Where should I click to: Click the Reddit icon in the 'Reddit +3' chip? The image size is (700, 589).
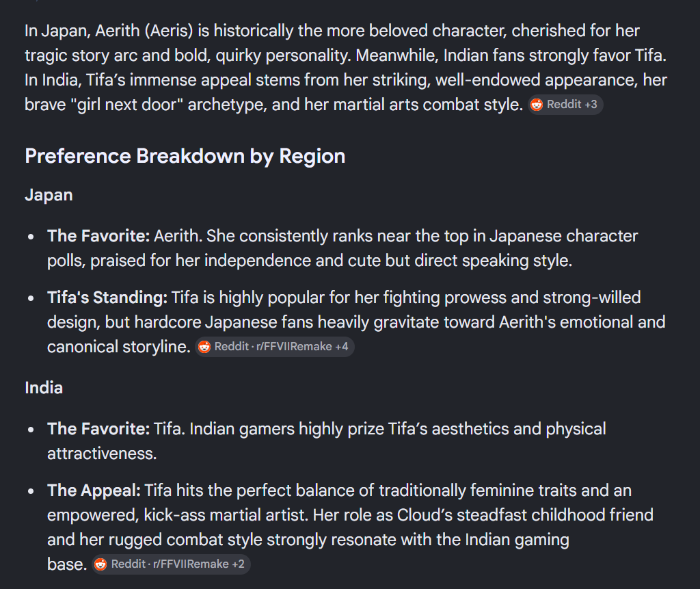[x=537, y=105]
